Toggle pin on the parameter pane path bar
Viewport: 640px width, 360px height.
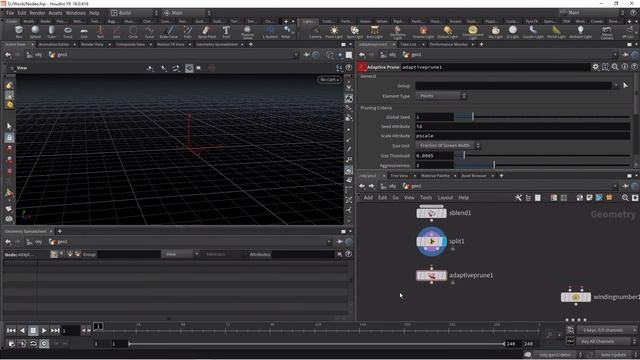(625, 55)
